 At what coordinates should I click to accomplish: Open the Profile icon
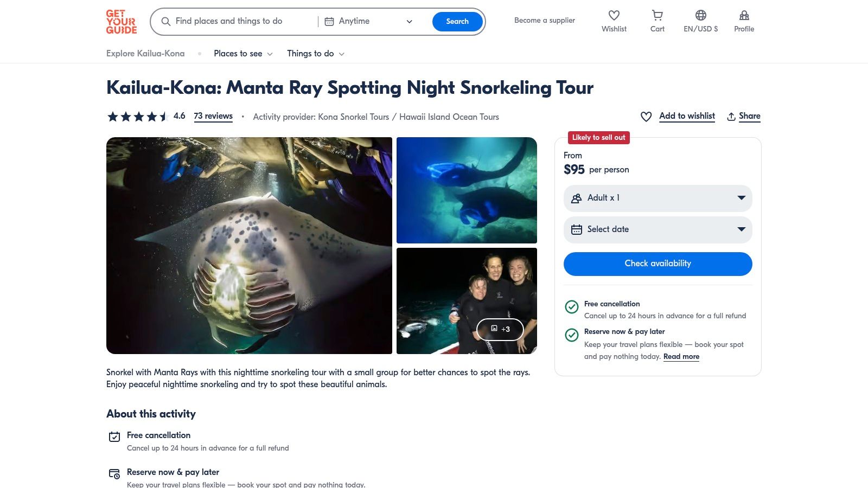744,16
